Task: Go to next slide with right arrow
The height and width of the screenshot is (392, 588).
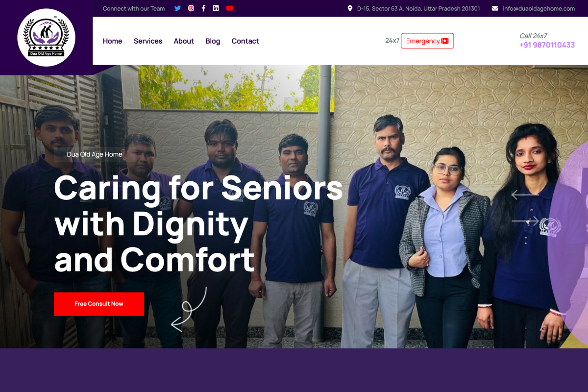Action: tap(525, 221)
